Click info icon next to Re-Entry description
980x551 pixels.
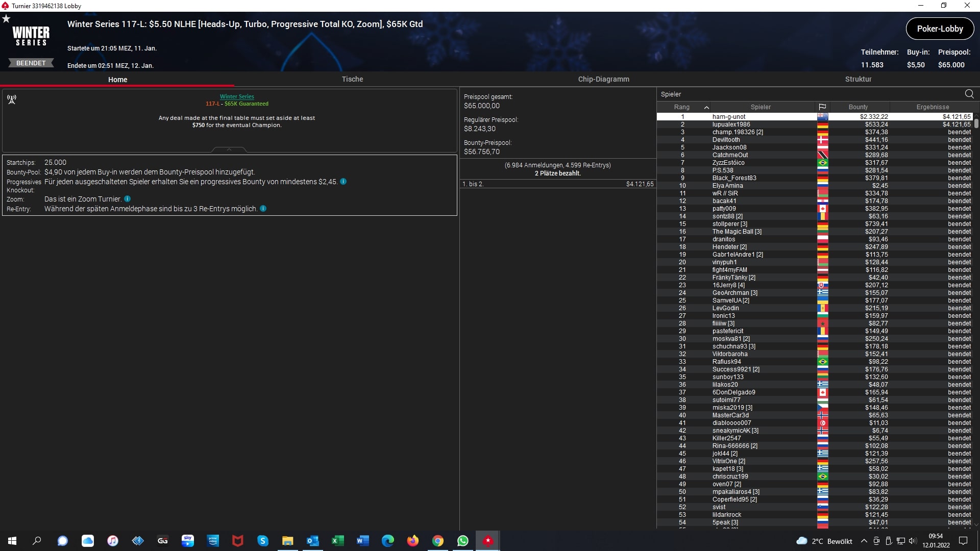(263, 209)
